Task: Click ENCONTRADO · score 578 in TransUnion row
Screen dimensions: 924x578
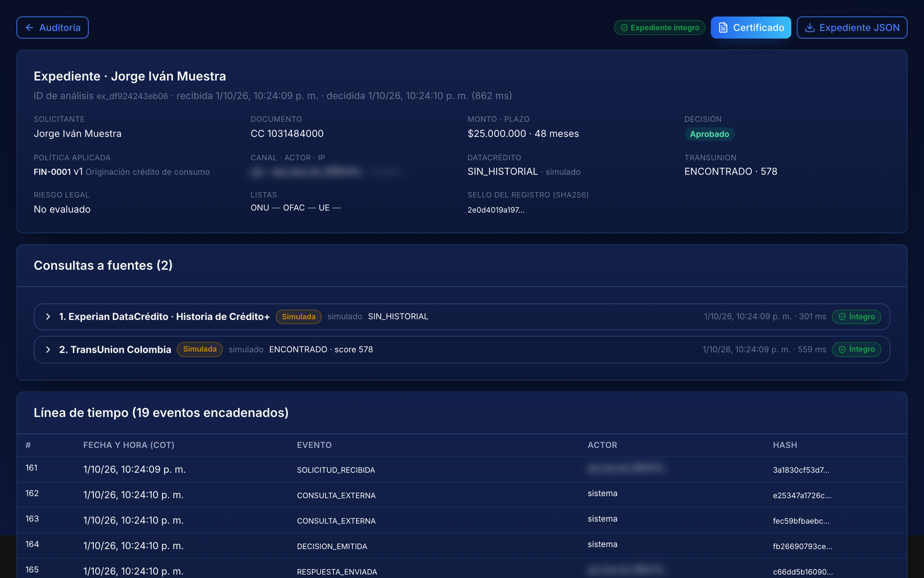Action: [321, 349]
